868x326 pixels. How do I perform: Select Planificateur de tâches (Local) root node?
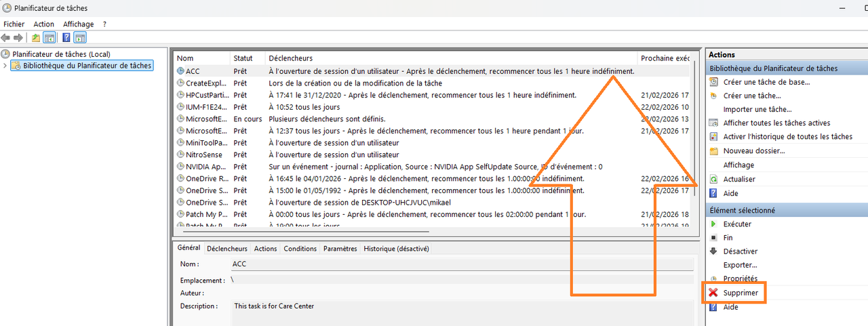60,54
